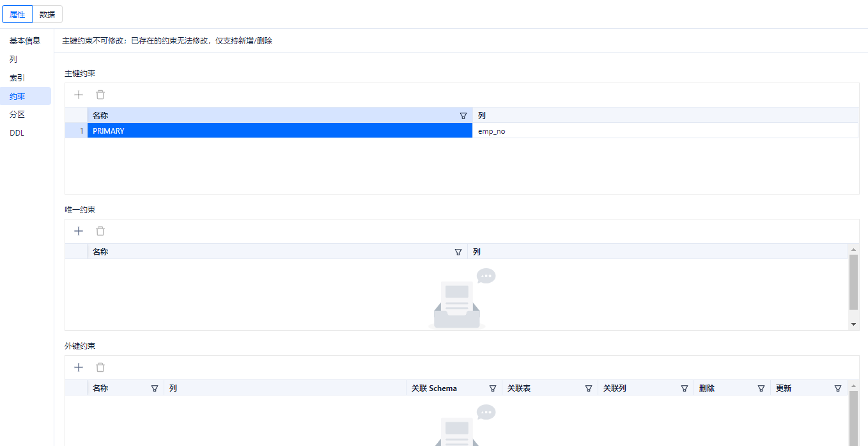
Task: Delete the selected primary key constraint
Action: coord(100,95)
